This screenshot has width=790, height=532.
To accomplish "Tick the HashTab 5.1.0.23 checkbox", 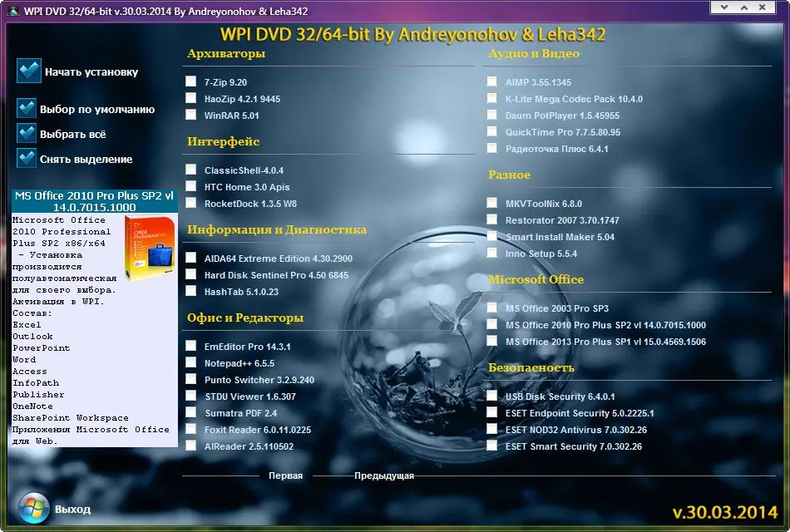I will (x=191, y=291).
